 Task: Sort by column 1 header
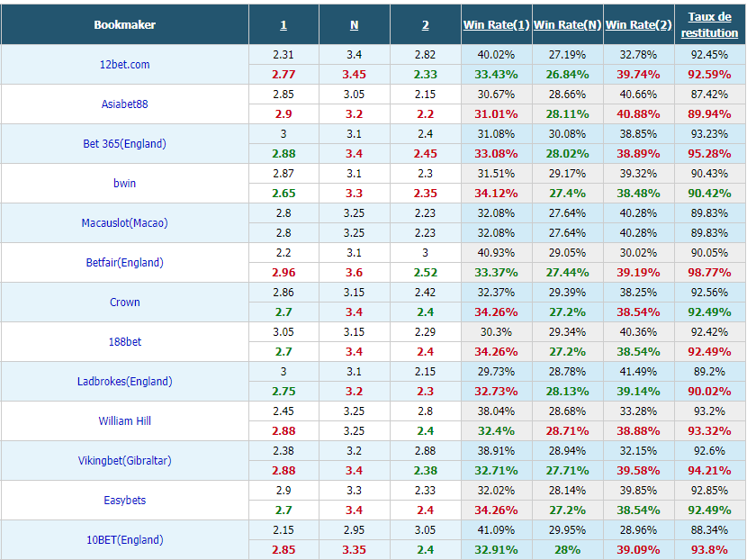283,25
